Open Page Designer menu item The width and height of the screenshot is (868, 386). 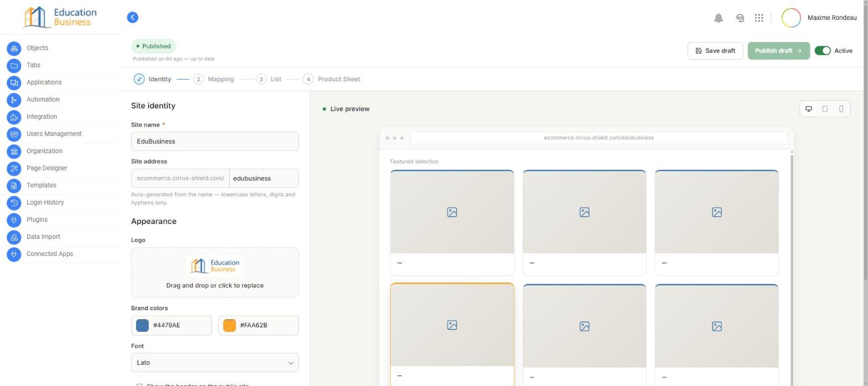coord(46,168)
